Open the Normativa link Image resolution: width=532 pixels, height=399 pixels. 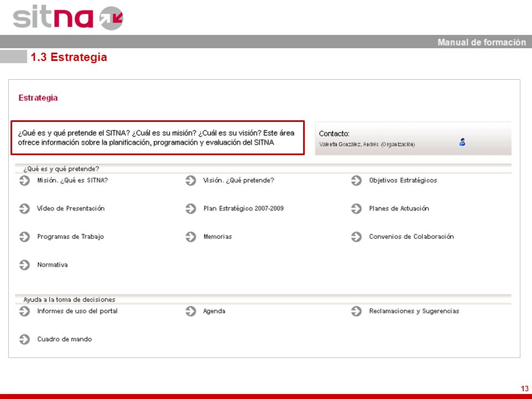click(x=52, y=265)
